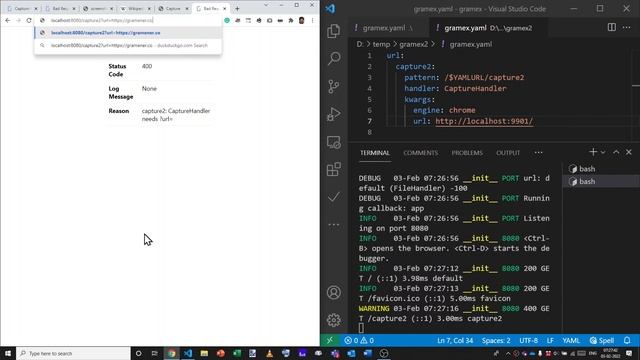
Task: Click the gramex.yaml breadcrumb segment
Action: pos(470,44)
